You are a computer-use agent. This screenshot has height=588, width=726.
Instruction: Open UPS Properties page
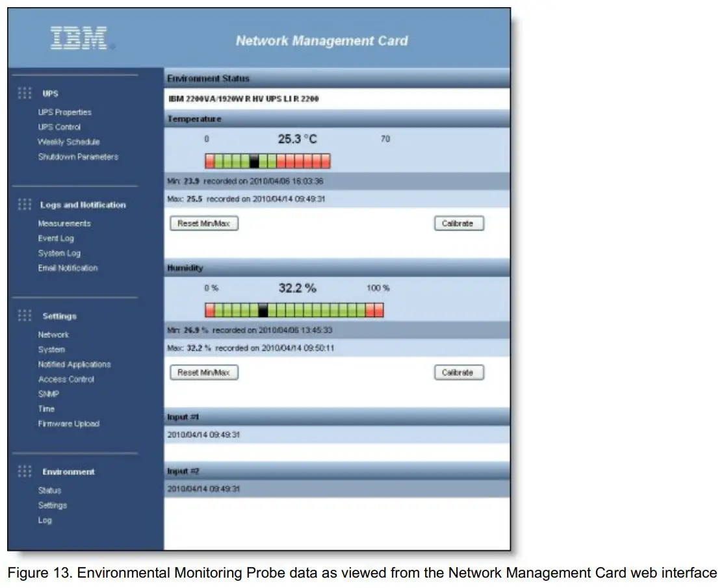point(65,112)
